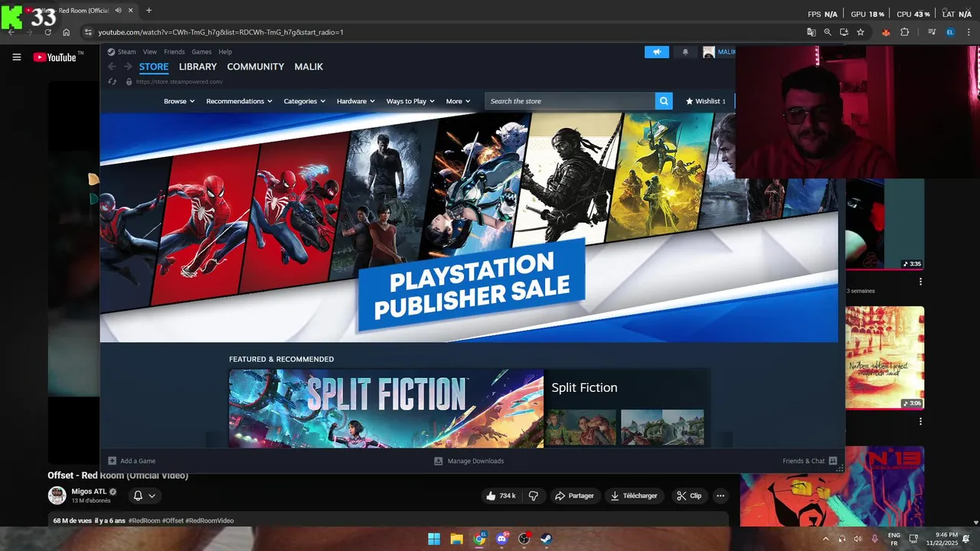
Task: Switch to the STORE tab
Action: (x=154, y=67)
